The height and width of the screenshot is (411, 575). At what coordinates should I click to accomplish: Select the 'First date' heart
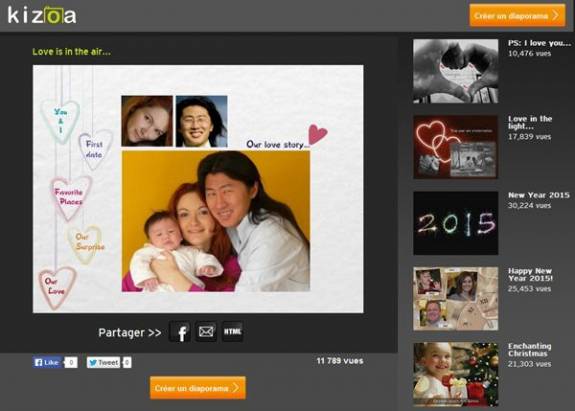pyautogui.click(x=95, y=149)
